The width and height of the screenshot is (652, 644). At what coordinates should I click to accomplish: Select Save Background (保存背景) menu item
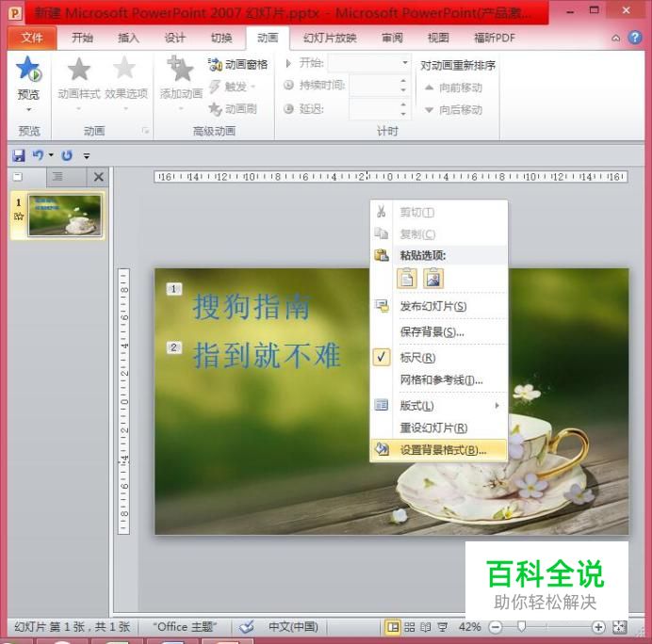coord(439,332)
